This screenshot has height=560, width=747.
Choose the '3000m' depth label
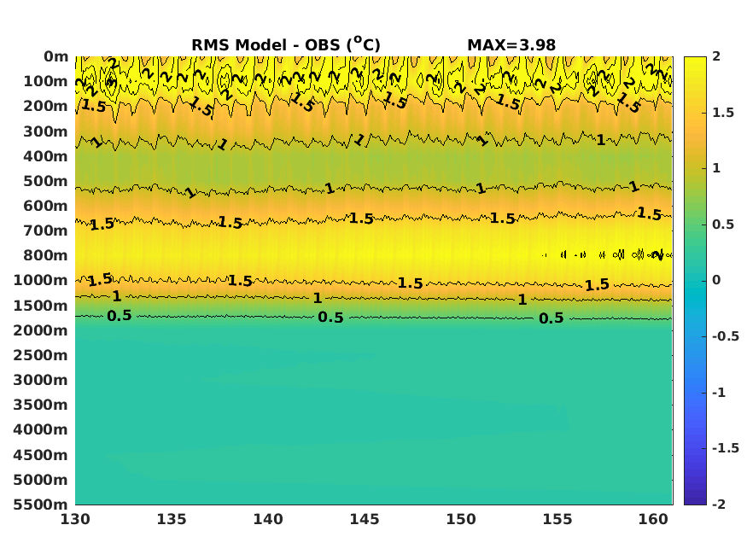pyautogui.click(x=40, y=380)
